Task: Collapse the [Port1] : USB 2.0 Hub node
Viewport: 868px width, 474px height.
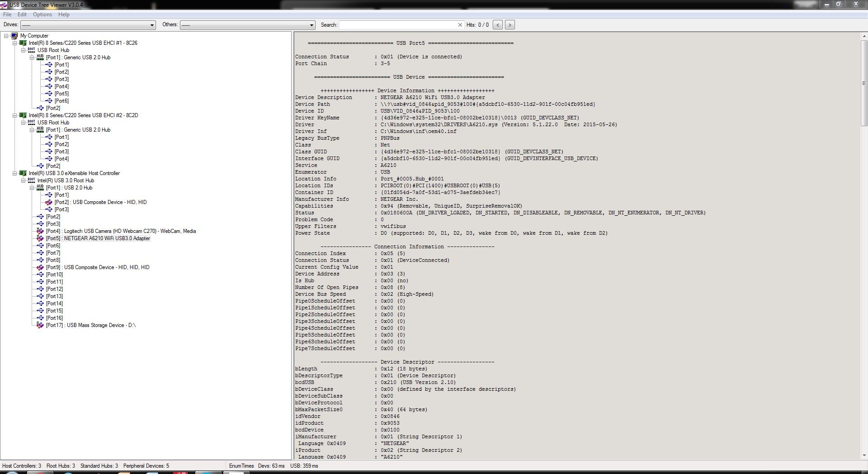Action: [32, 188]
